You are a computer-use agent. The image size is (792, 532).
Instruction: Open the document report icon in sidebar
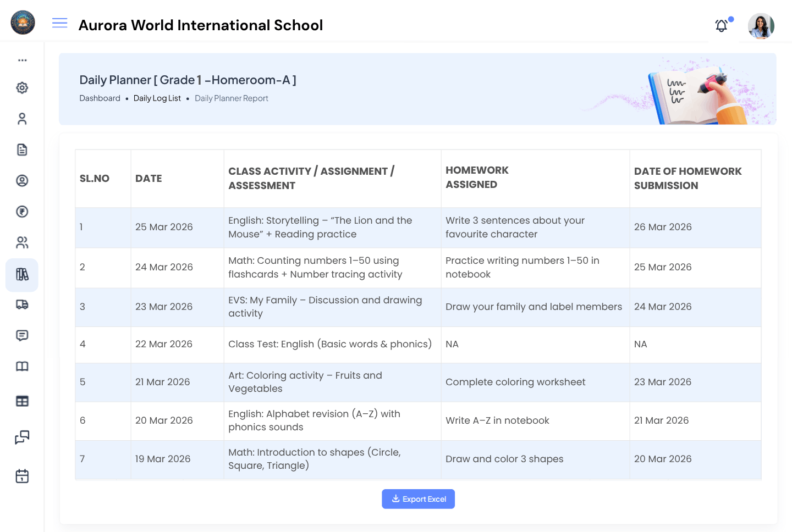coord(22,149)
